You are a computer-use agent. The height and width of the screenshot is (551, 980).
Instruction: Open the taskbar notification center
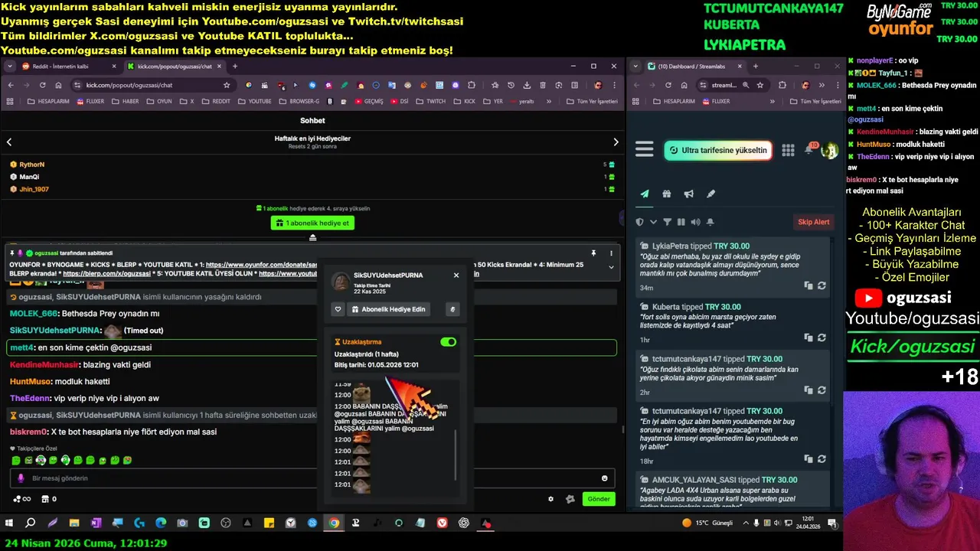[832, 523]
